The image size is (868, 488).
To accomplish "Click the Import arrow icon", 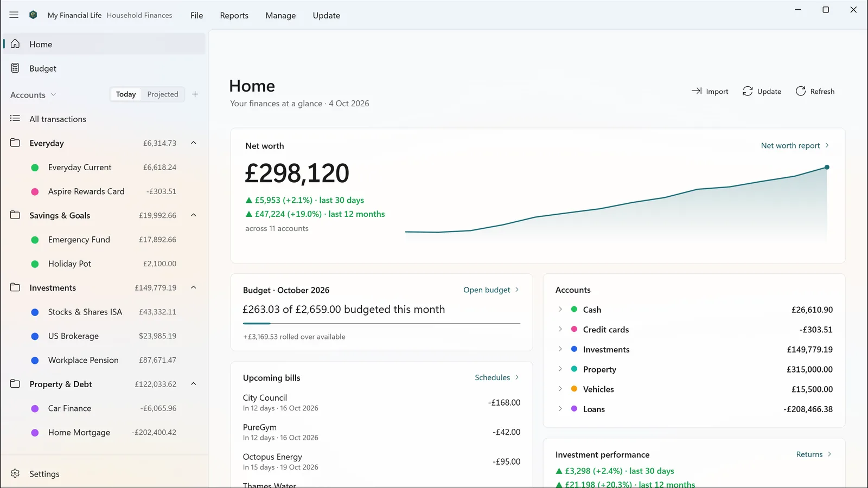I will pos(697,91).
